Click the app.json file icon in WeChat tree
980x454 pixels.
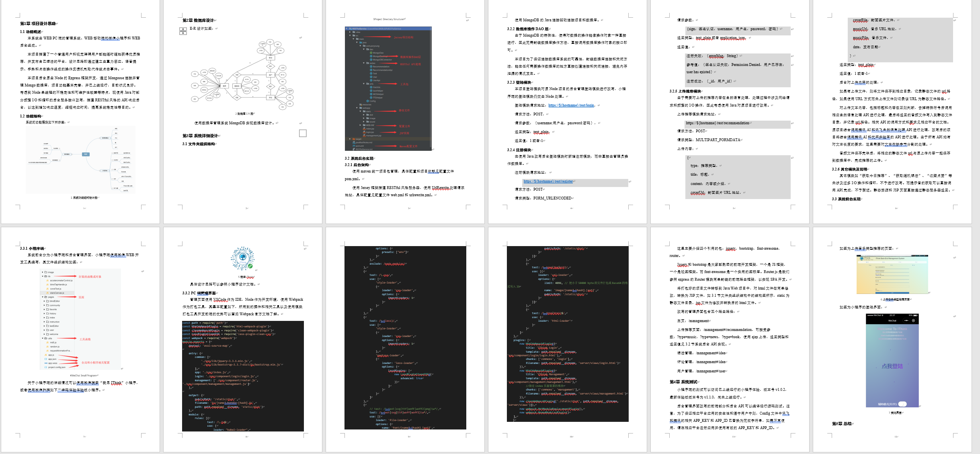pos(46,359)
